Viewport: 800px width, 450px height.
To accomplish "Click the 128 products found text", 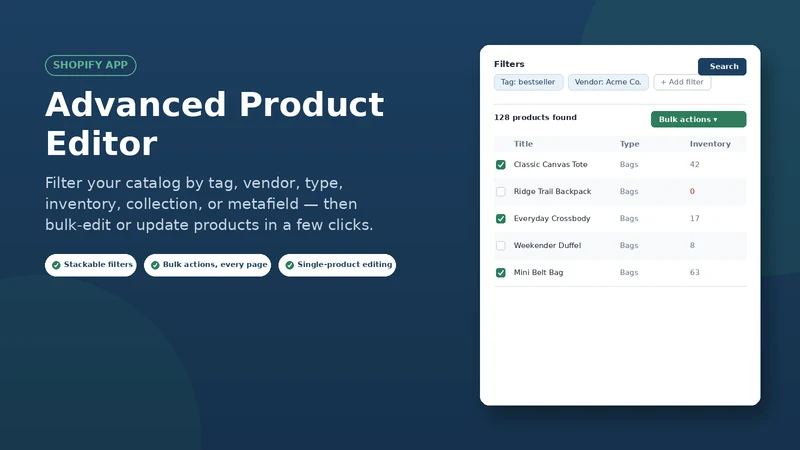I will [535, 117].
